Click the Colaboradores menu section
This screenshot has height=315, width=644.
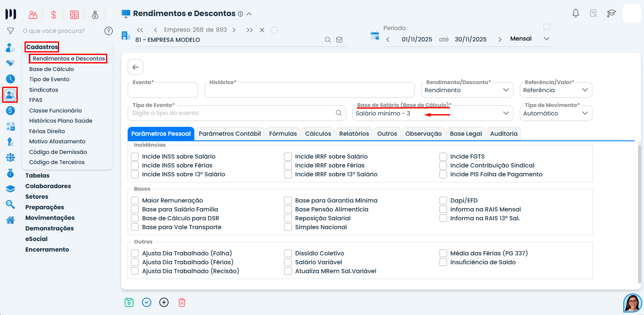point(48,186)
